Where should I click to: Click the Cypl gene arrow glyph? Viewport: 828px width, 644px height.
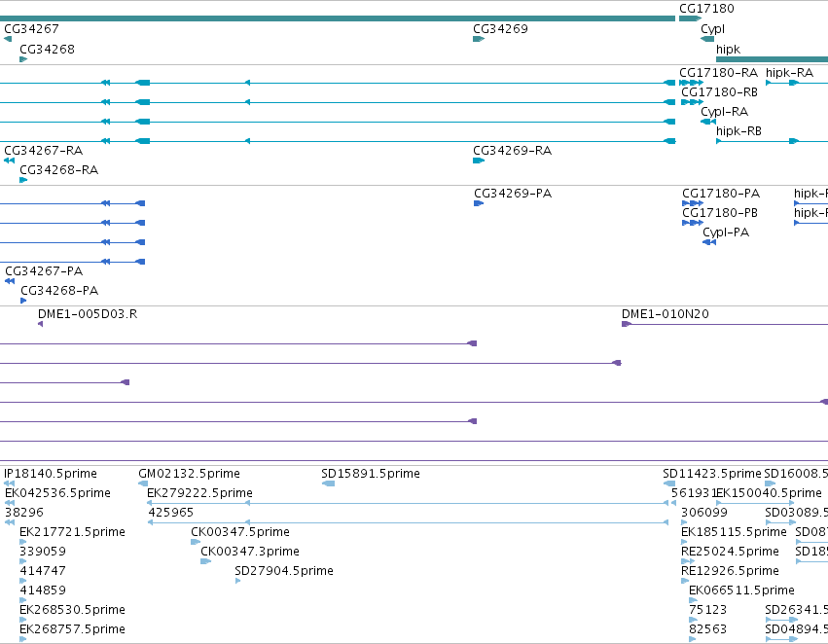point(707,39)
